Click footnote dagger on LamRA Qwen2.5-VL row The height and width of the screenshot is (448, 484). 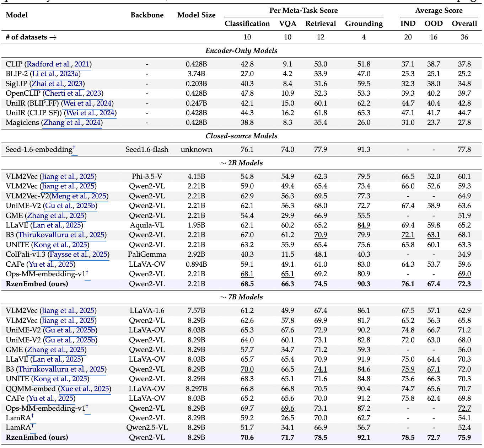coord(33,426)
